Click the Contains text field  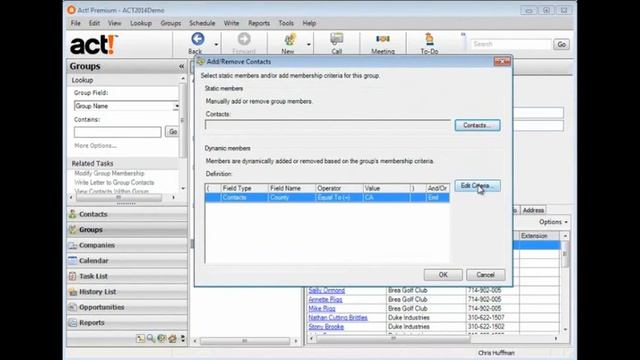[x=118, y=132]
